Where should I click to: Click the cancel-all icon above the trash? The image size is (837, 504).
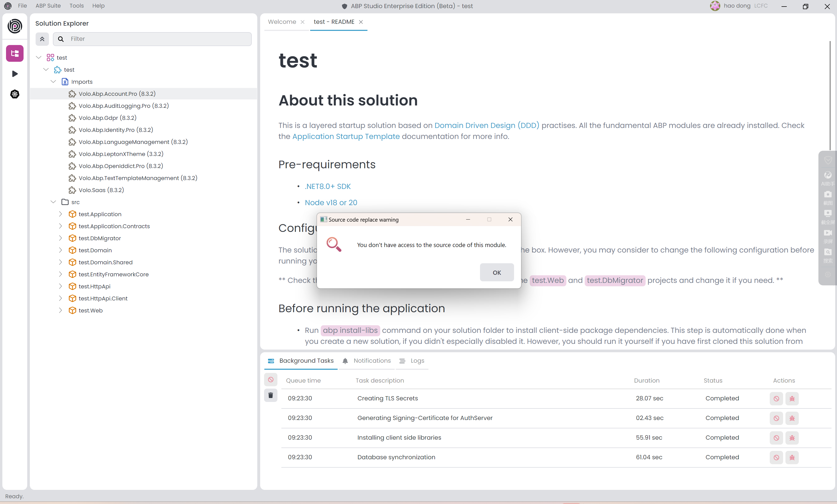click(270, 379)
